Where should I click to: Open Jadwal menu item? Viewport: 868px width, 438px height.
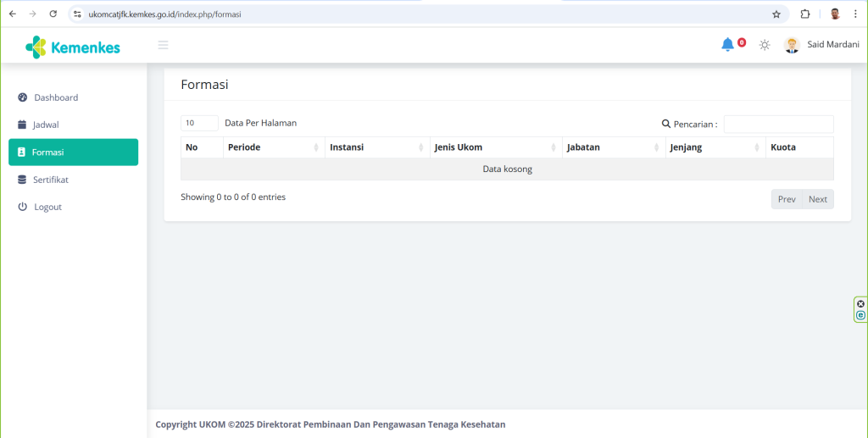tap(46, 125)
